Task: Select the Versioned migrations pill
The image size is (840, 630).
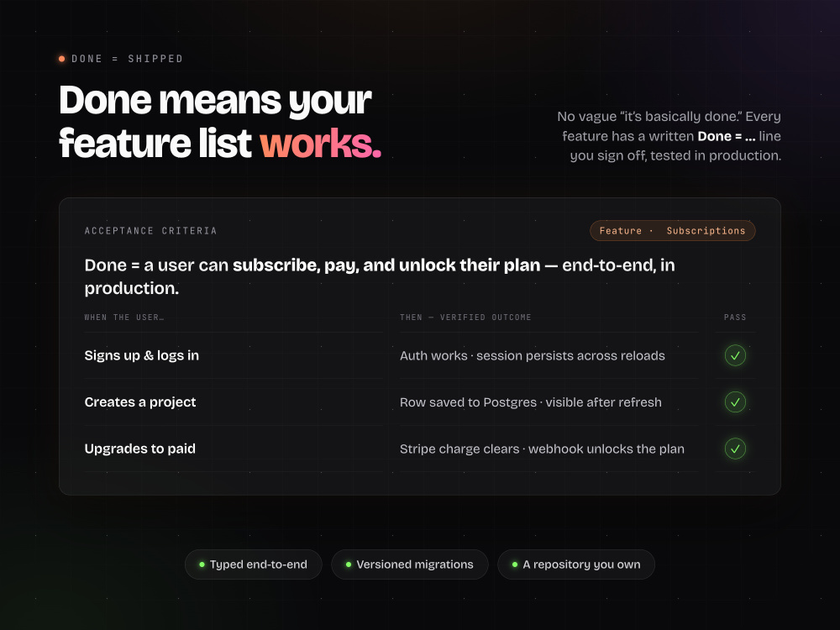Action: pos(410,564)
